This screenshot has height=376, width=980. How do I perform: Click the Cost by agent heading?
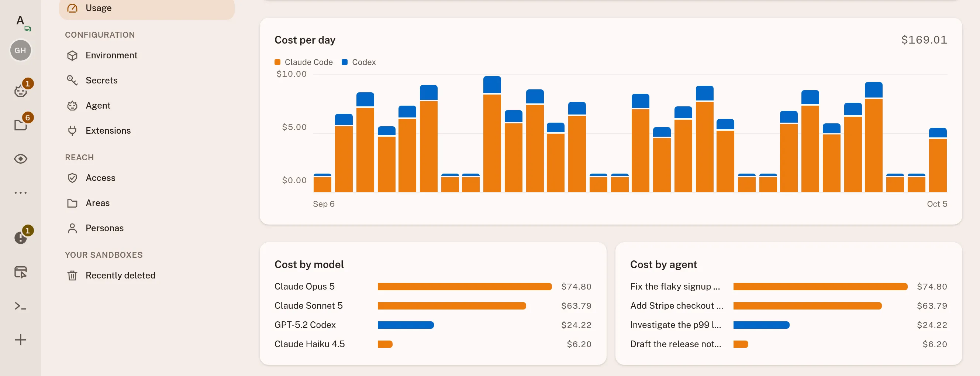[x=663, y=264]
